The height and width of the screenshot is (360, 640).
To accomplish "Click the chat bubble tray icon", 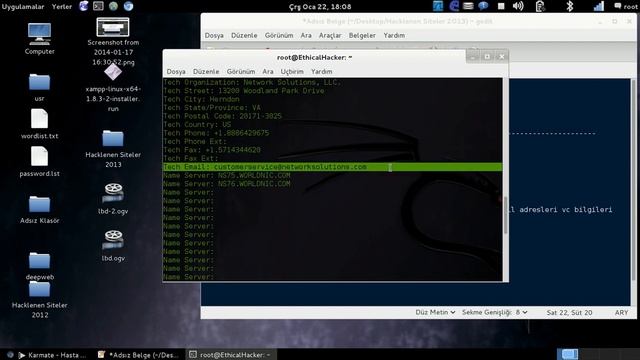I will tap(483, 6).
